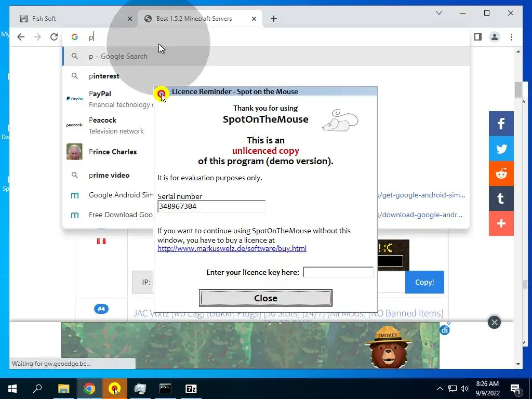Open network status tray icon
This screenshot has height=399, width=532.
(x=453, y=389)
